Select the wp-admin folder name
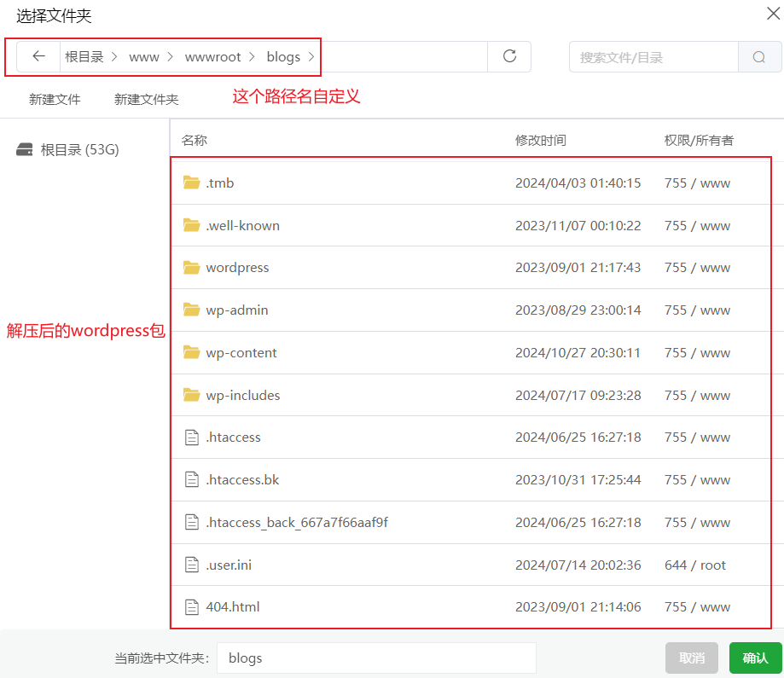784x678 pixels. tap(237, 310)
